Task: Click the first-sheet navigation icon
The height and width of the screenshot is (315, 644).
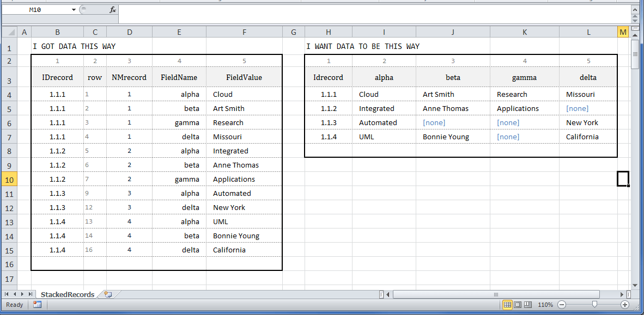Action: pyautogui.click(x=6, y=294)
